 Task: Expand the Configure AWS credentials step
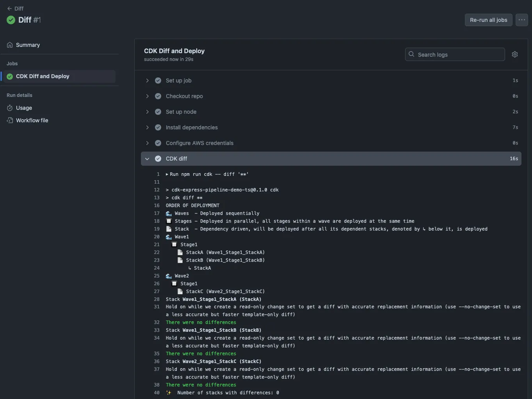pyautogui.click(x=331, y=143)
